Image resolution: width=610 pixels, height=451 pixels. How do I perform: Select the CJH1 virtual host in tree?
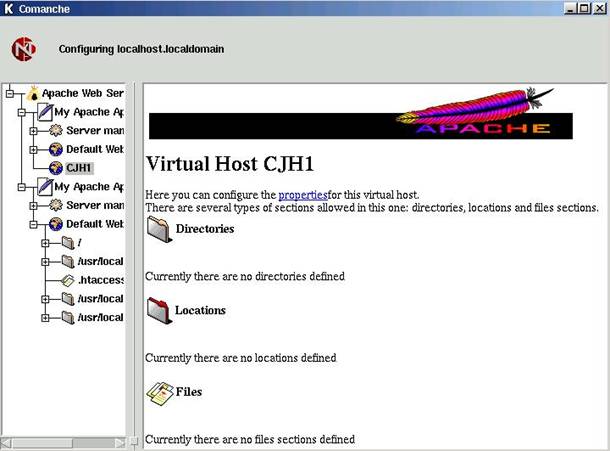pyautogui.click(x=79, y=168)
